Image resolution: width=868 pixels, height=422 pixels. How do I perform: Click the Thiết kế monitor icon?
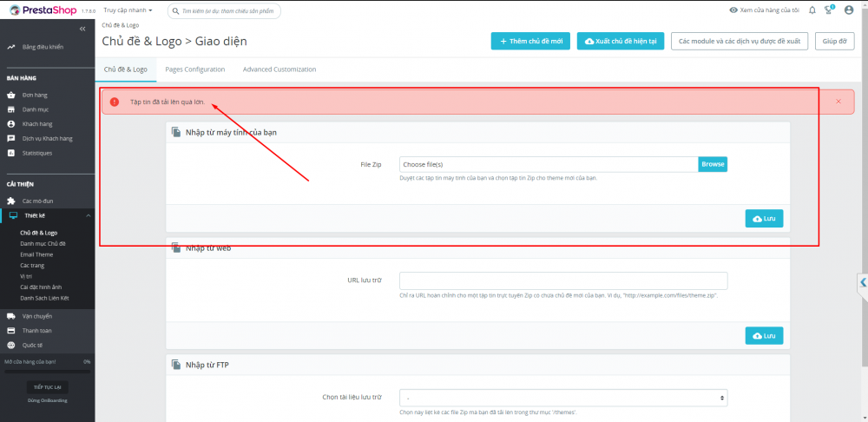pos(13,215)
